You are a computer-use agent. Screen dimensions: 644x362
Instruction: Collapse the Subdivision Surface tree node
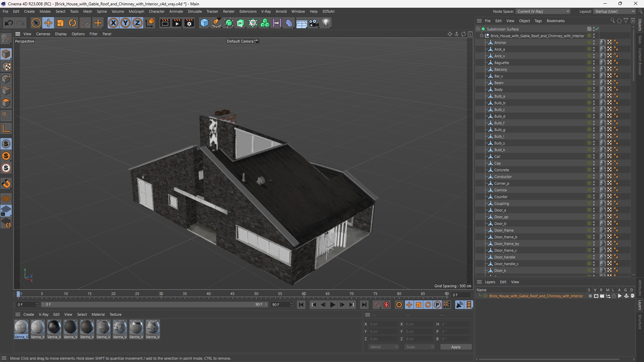coord(478,29)
